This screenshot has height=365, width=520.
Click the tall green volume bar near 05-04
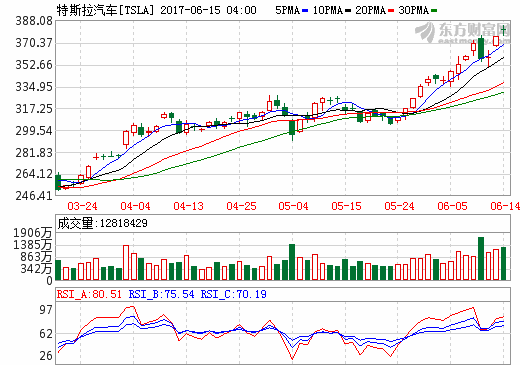coord(292,262)
